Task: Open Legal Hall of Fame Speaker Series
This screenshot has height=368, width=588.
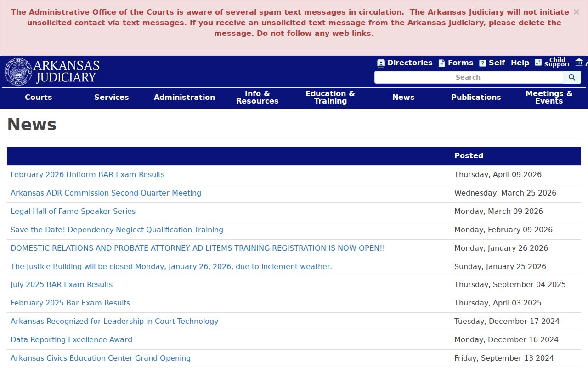Action: pyautogui.click(x=73, y=211)
